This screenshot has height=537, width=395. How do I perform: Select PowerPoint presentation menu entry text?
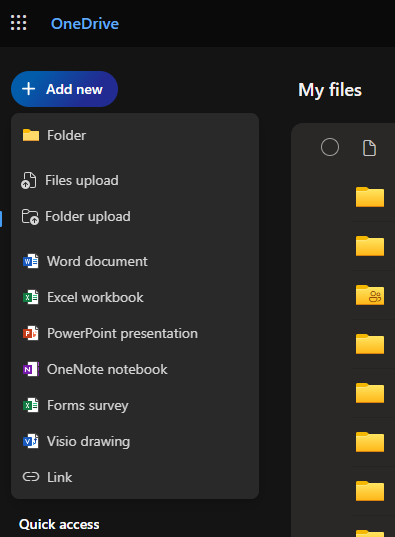point(122,333)
